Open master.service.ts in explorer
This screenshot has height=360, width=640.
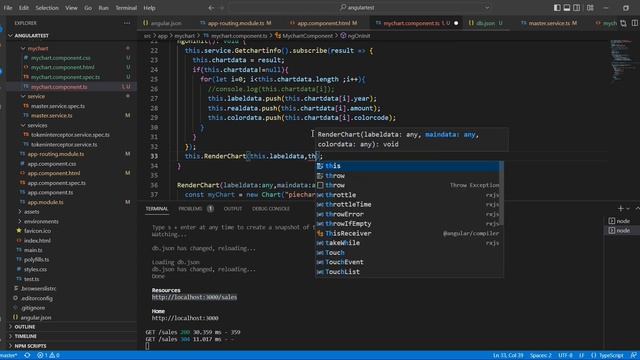coord(51,116)
